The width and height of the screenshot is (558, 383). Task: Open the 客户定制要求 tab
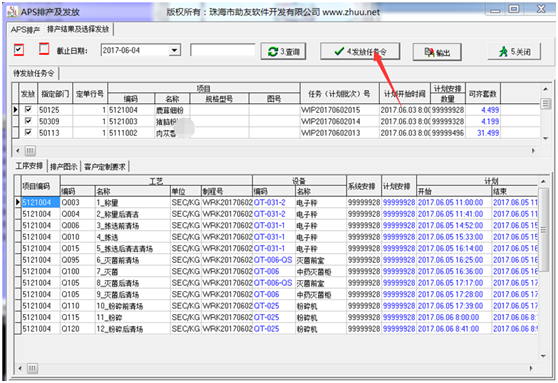[105, 167]
